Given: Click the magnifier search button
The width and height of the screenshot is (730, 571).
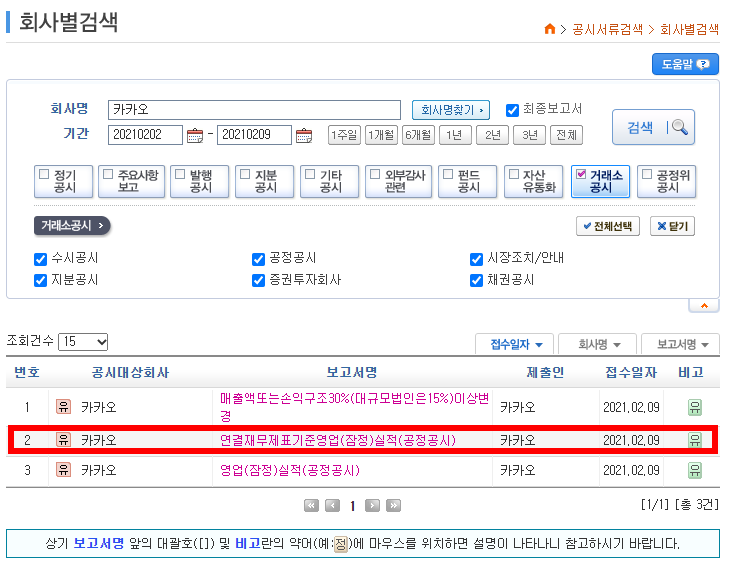Looking at the screenshot, I should point(653,127).
